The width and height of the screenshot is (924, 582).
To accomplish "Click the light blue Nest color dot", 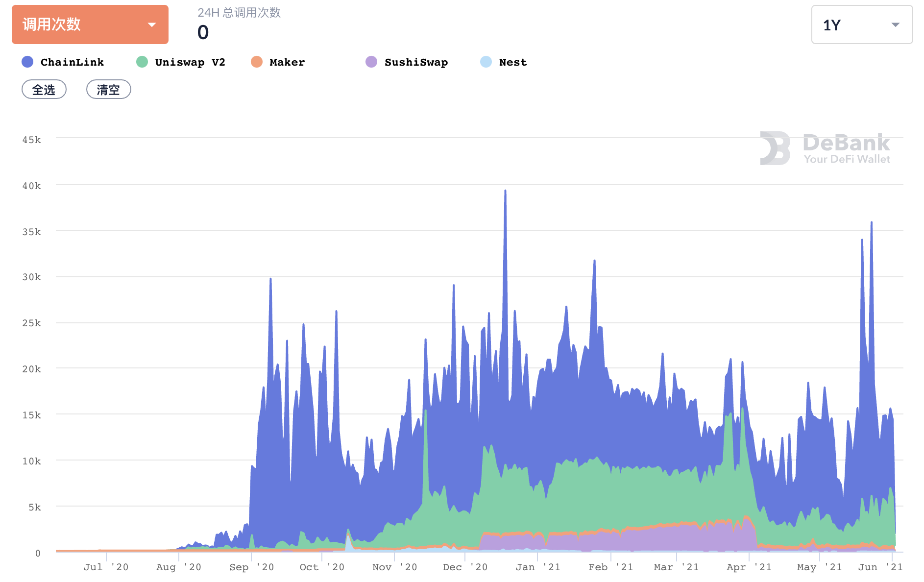I will [486, 62].
